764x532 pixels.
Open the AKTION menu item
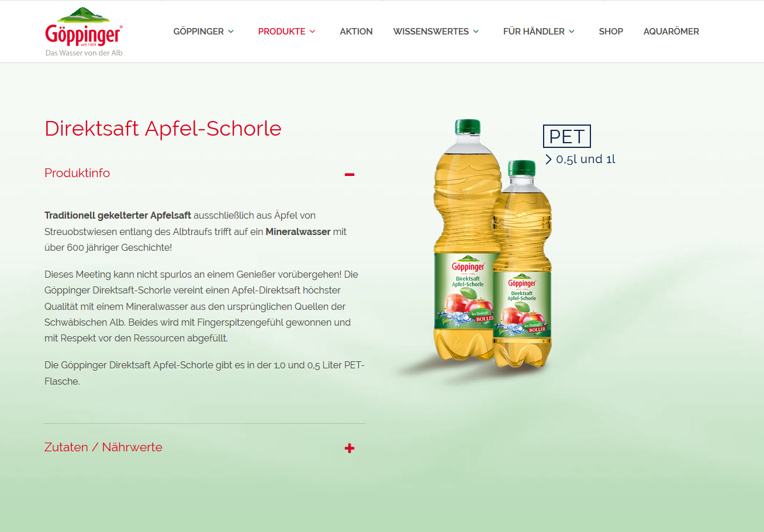coord(356,32)
